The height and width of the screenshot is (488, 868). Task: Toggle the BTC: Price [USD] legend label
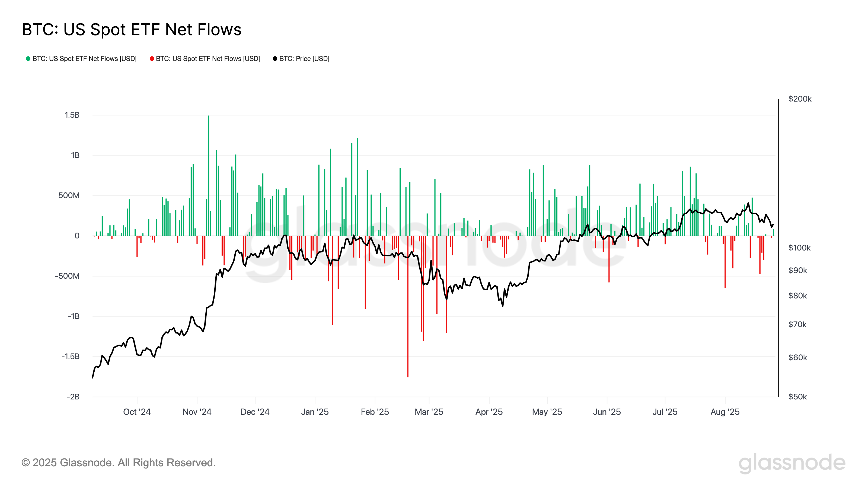click(x=304, y=59)
